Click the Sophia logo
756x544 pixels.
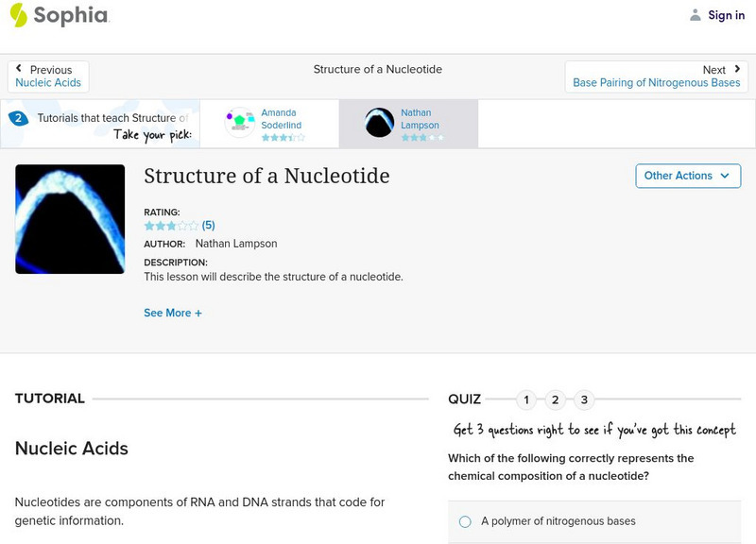point(57,15)
